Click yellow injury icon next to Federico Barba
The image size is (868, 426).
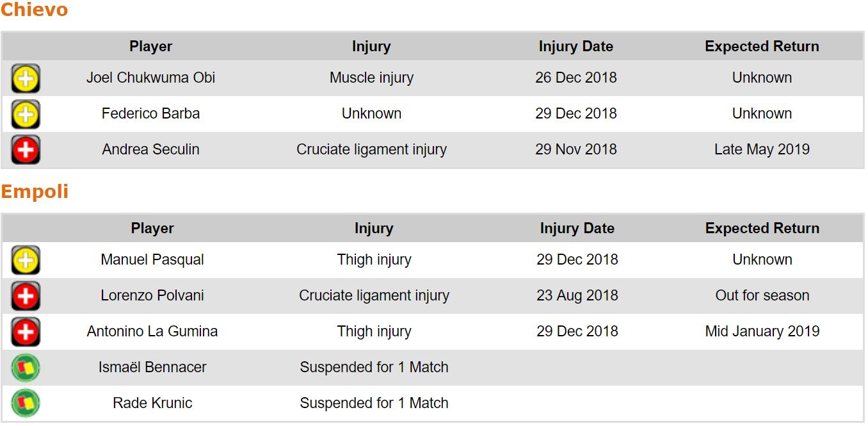pyautogui.click(x=26, y=115)
